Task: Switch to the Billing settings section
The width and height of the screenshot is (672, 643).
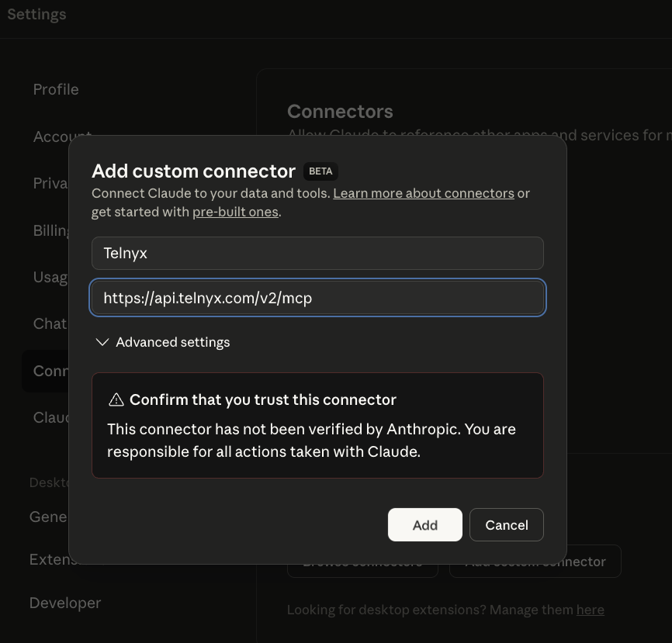Action: point(50,230)
